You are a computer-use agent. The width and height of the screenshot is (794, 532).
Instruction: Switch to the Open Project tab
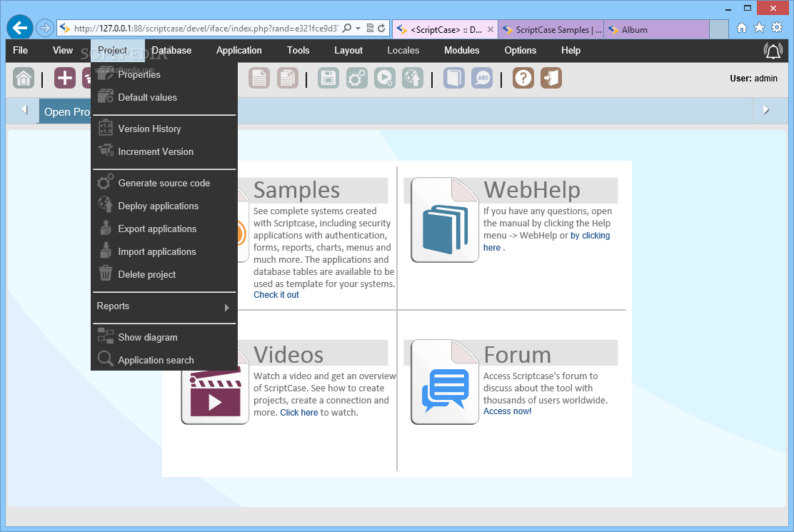coord(65,111)
